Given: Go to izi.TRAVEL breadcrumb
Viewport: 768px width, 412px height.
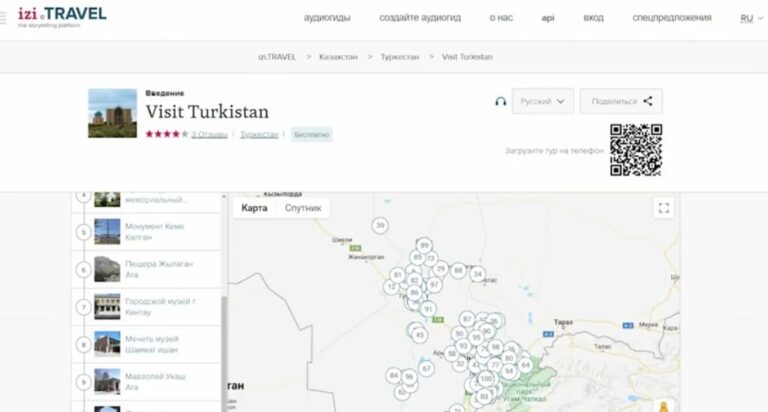Looking at the screenshot, I should pyautogui.click(x=277, y=57).
